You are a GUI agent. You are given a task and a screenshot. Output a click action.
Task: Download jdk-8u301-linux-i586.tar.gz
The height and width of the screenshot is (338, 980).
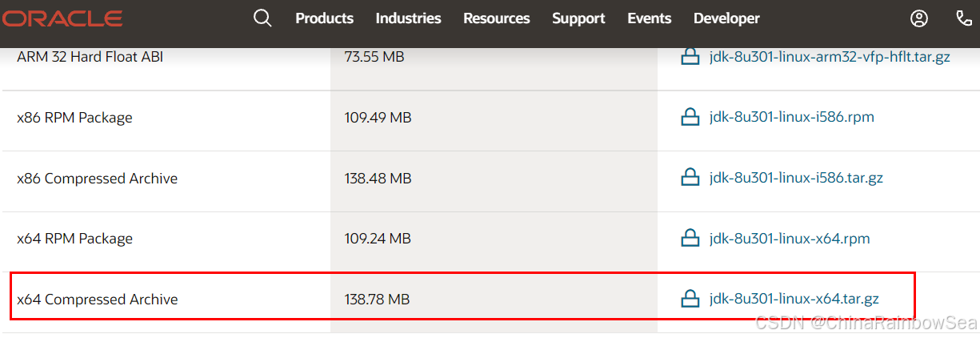[x=796, y=178]
